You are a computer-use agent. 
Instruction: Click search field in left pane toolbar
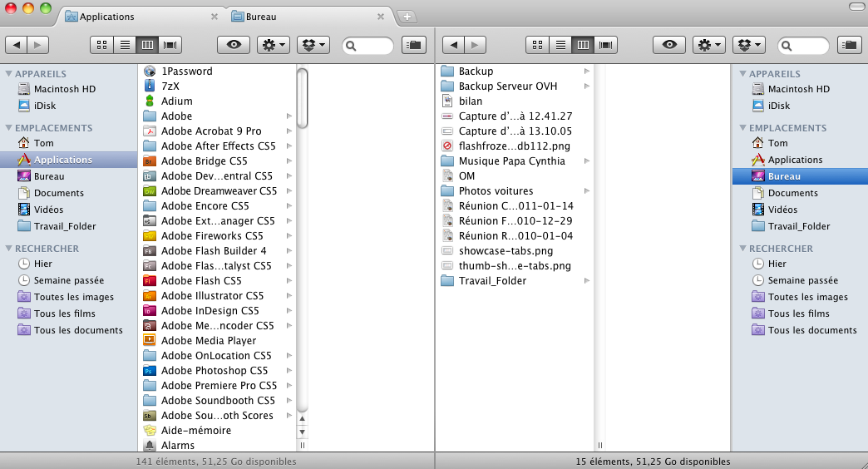[x=367, y=46]
